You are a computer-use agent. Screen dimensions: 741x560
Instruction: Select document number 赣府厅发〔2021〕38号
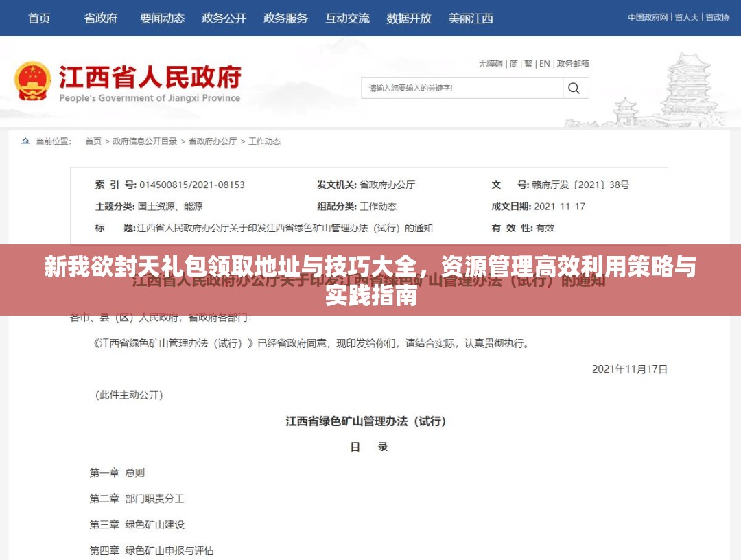(x=580, y=185)
